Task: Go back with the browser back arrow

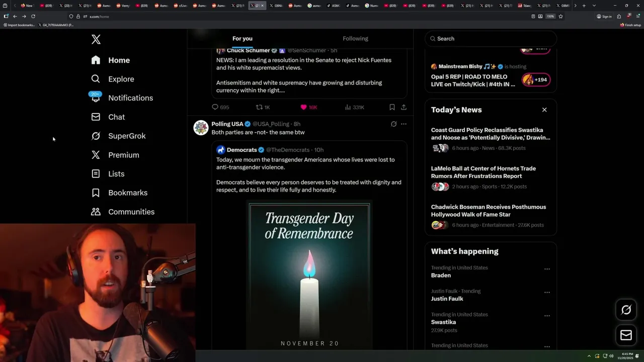Action: click(15, 17)
